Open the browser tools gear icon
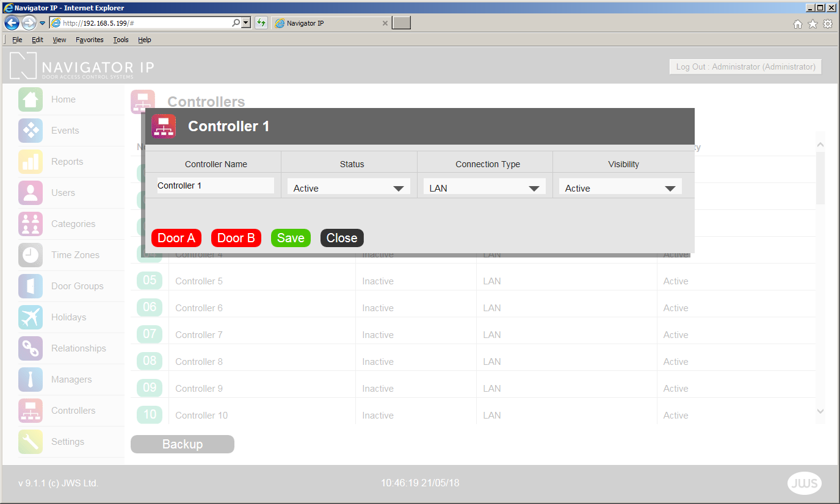 point(828,24)
